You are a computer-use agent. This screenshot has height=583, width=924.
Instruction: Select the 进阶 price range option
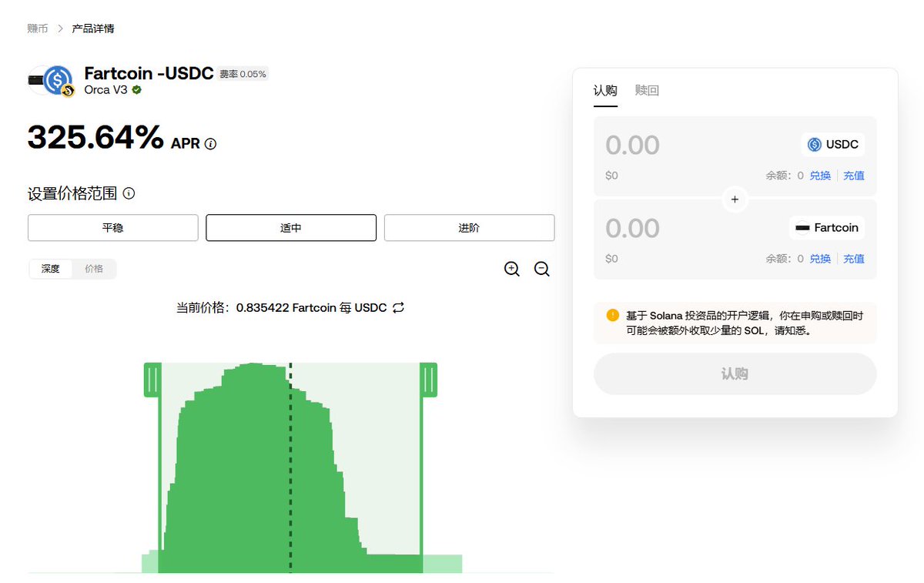469,228
